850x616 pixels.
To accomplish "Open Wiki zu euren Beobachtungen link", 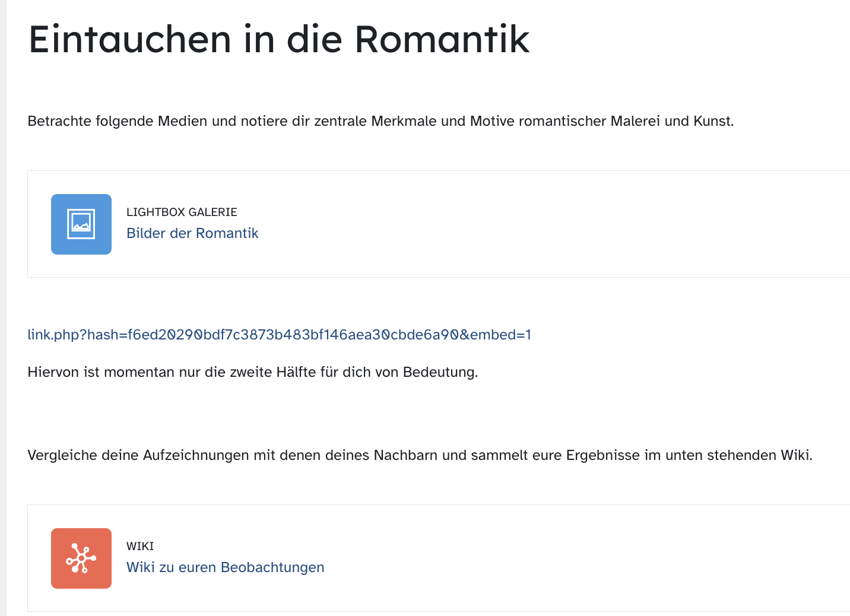I will [x=225, y=567].
